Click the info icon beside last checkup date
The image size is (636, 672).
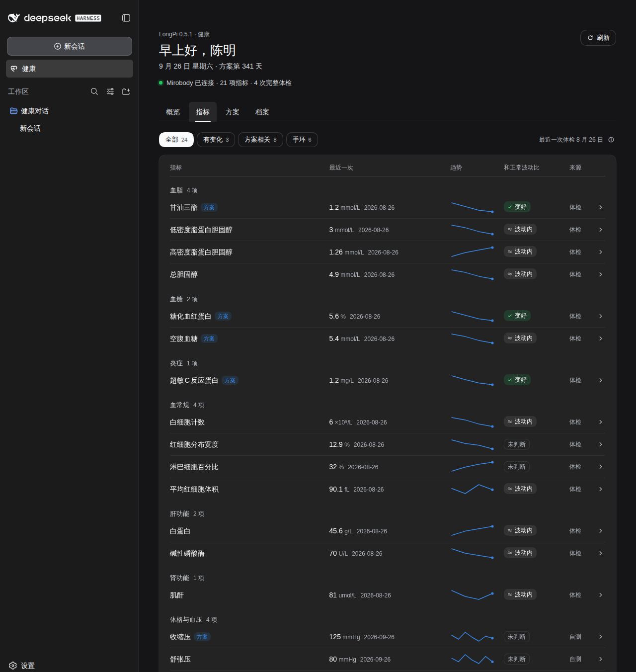click(x=611, y=140)
